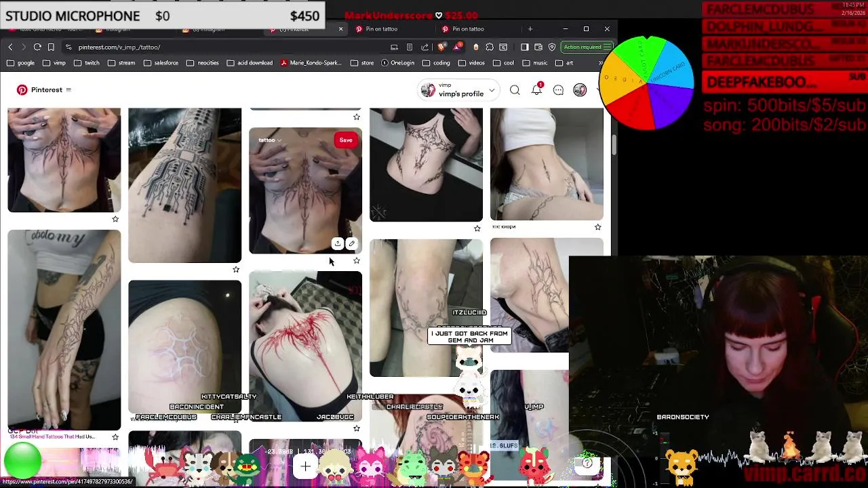
Task: Open the circuit board arm tattoo pin
Action: pyautogui.click(x=184, y=185)
